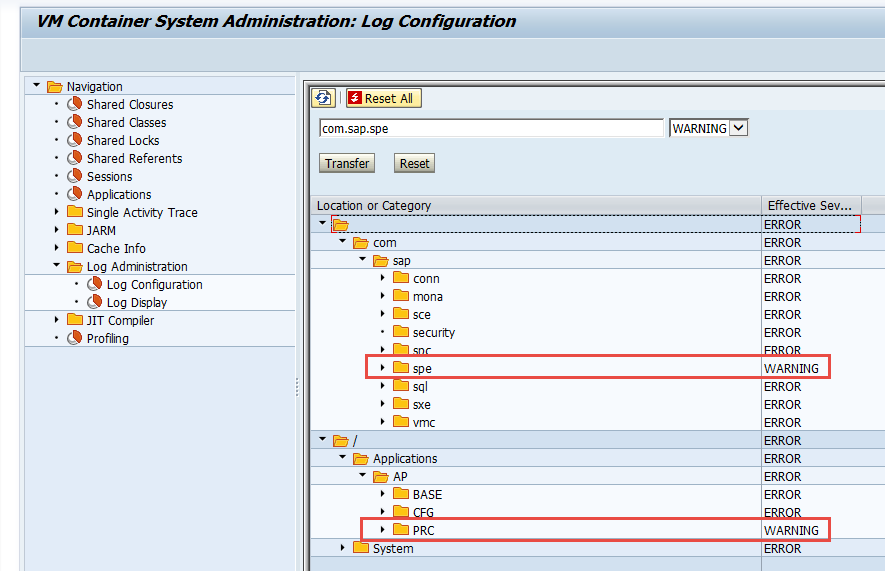Click the spe folder icon
885x571 pixels.
pyautogui.click(x=401, y=367)
